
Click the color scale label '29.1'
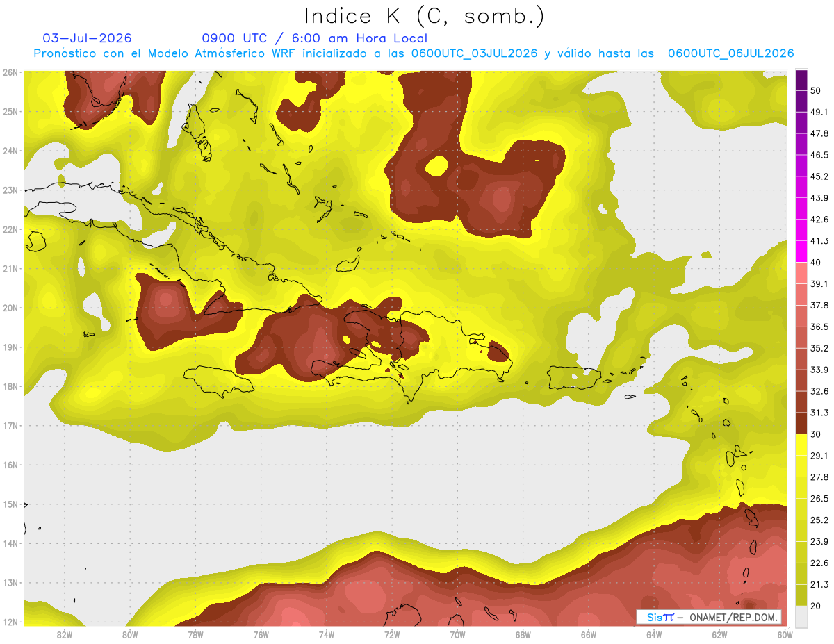pos(819,455)
